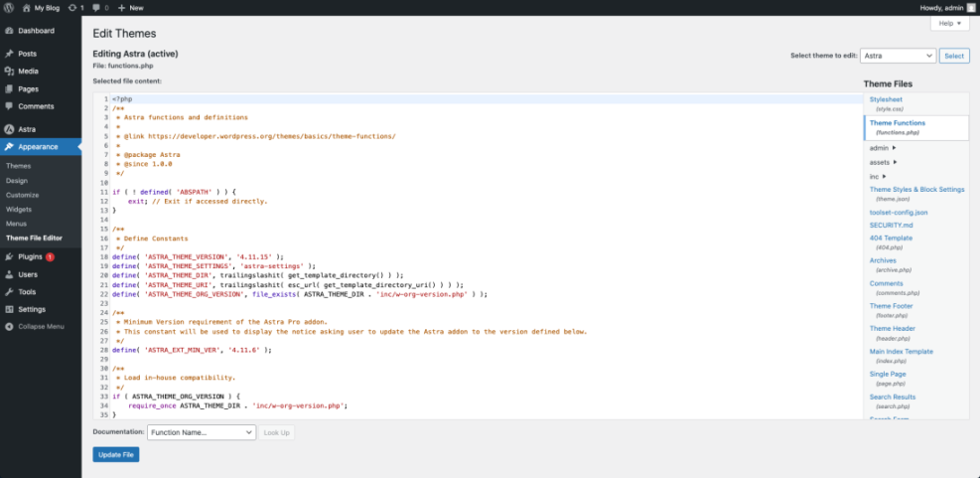The image size is (980, 478).
Task: Open SECURITY.md file
Action: (x=891, y=225)
